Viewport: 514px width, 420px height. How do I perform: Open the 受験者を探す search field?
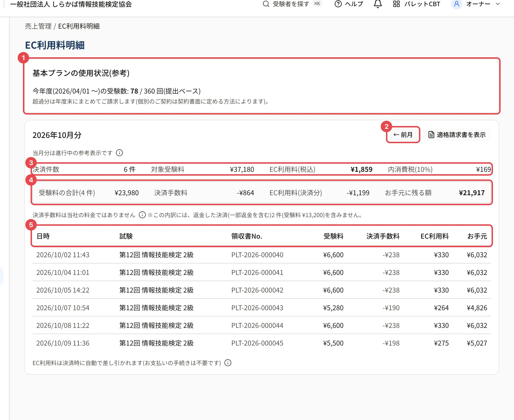(x=292, y=4)
